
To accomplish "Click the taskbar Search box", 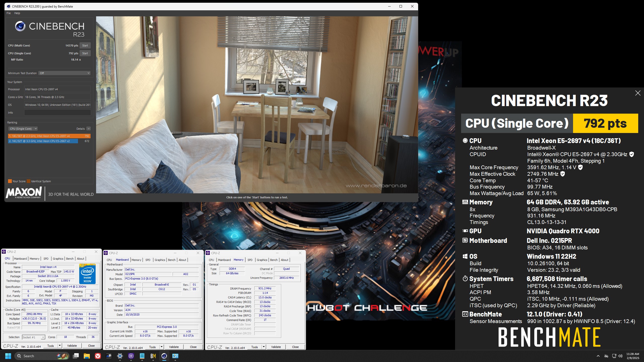I will pyautogui.click(x=42, y=356).
